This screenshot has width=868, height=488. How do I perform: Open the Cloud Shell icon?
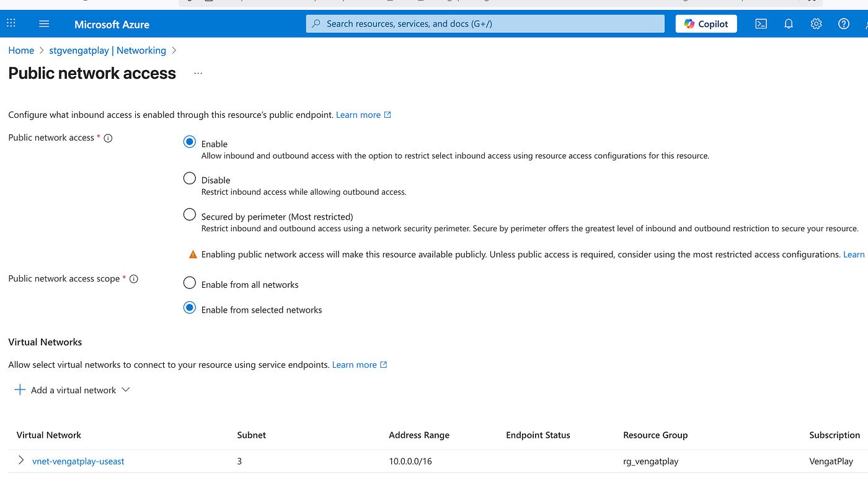[761, 24]
